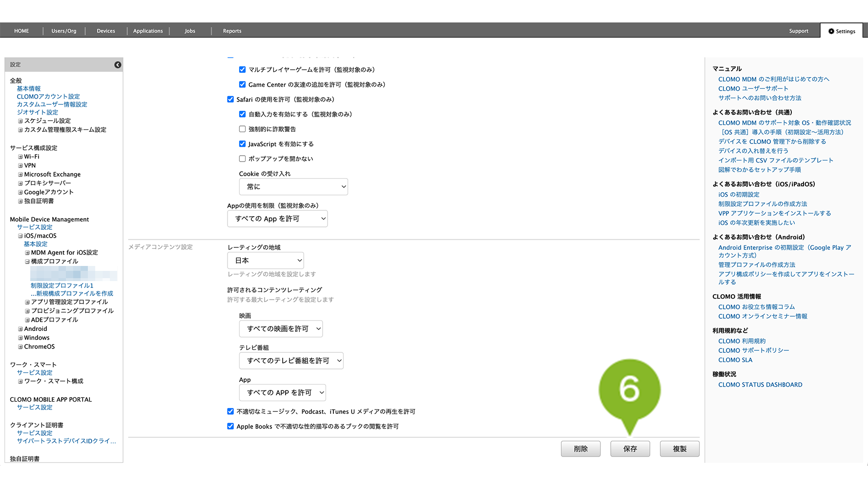Click the 保存 button
Viewport: 868px width, 488px height.
tap(630, 449)
